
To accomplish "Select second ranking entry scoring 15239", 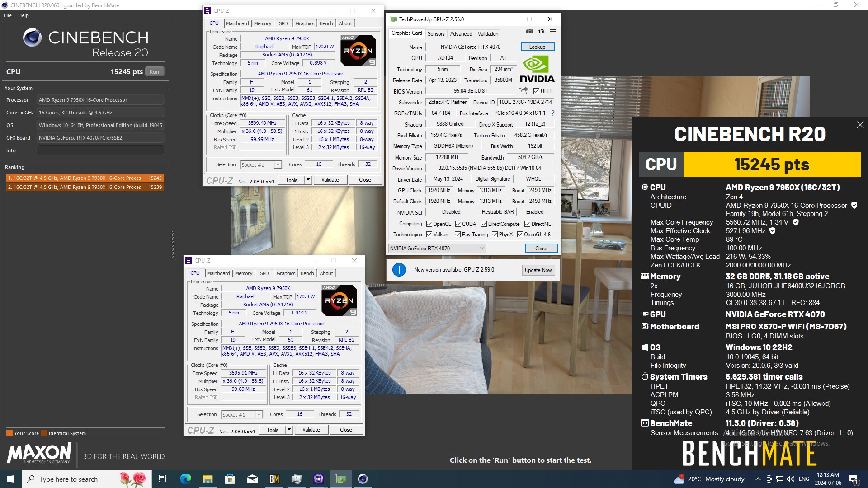I will 85,187.
